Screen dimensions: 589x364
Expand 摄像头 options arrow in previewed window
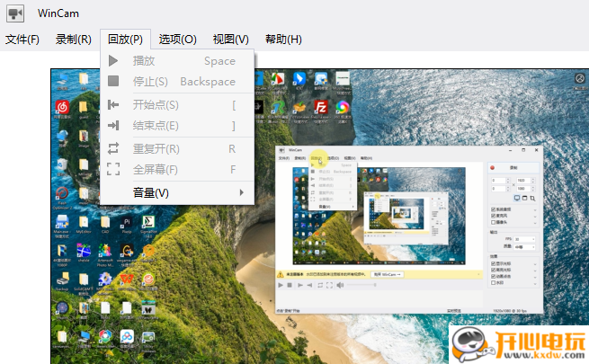pyautogui.click(x=535, y=223)
